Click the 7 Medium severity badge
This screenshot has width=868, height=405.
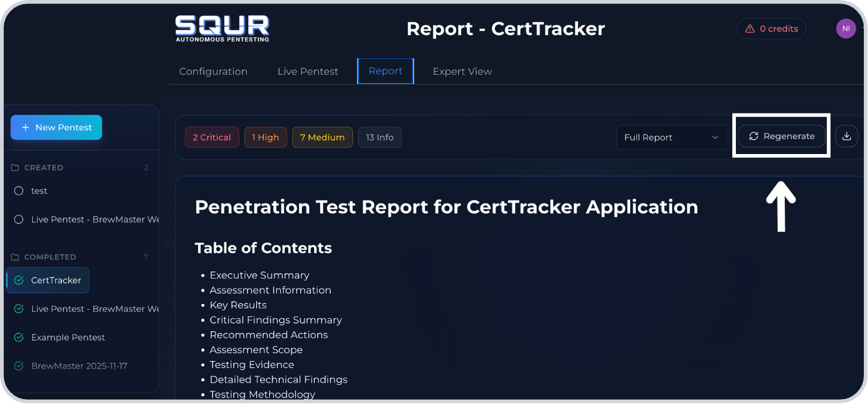322,137
